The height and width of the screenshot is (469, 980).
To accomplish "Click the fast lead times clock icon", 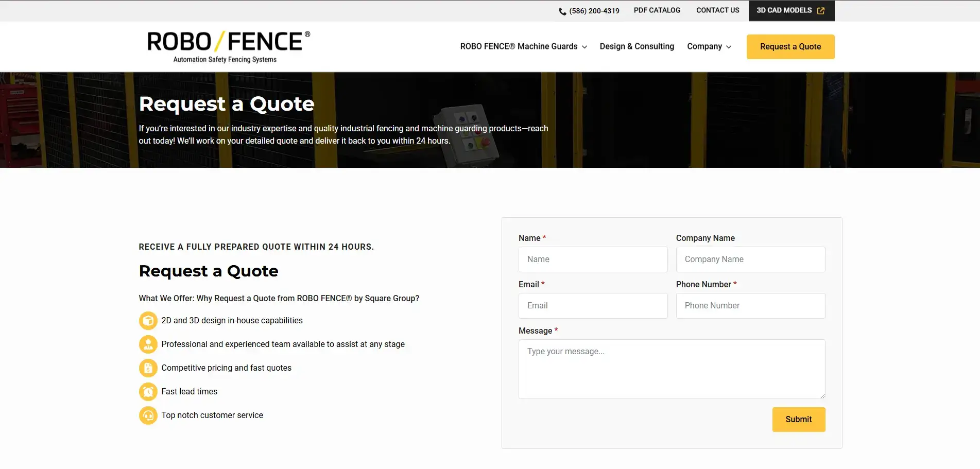I will (x=148, y=392).
